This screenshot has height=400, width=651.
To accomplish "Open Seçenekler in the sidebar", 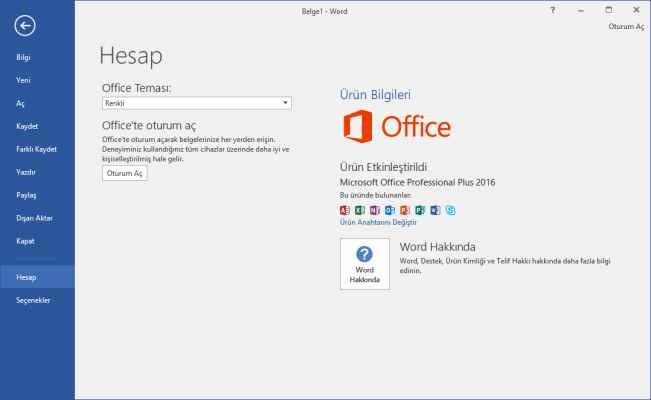I will click(x=33, y=300).
